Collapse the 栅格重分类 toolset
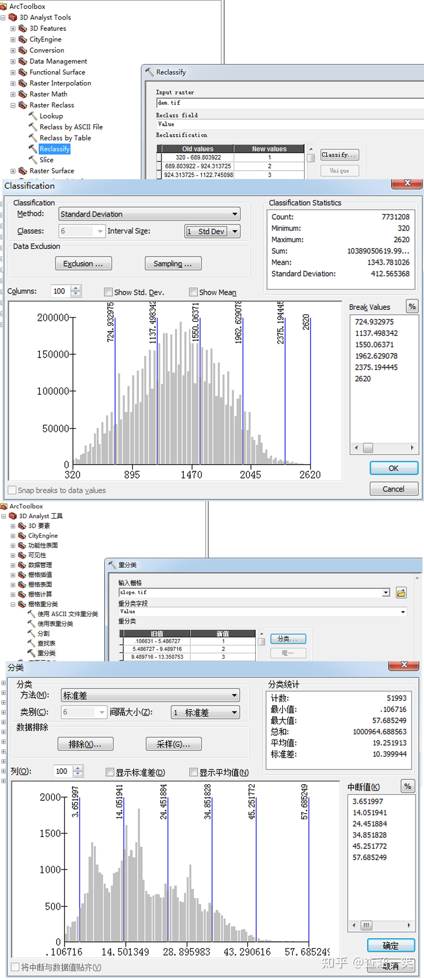Screen dimensions: 424x980 (13, 604)
